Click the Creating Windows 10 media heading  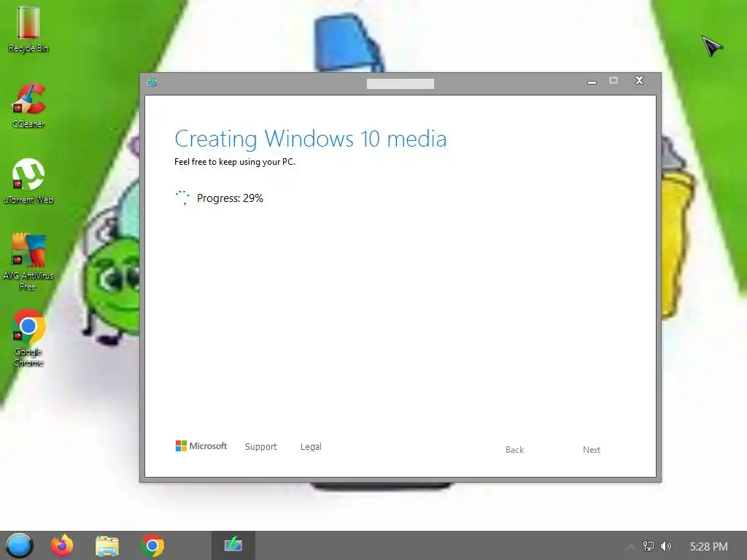[x=311, y=139]
